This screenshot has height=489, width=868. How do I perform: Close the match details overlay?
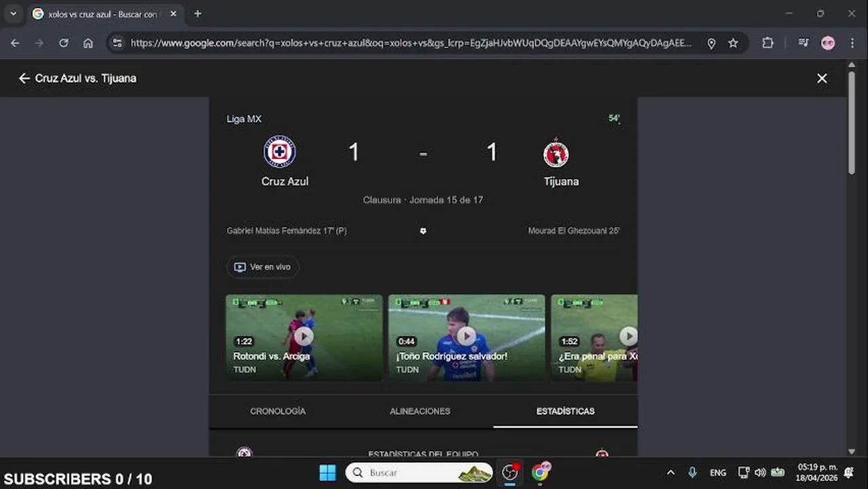coord(822,78)
